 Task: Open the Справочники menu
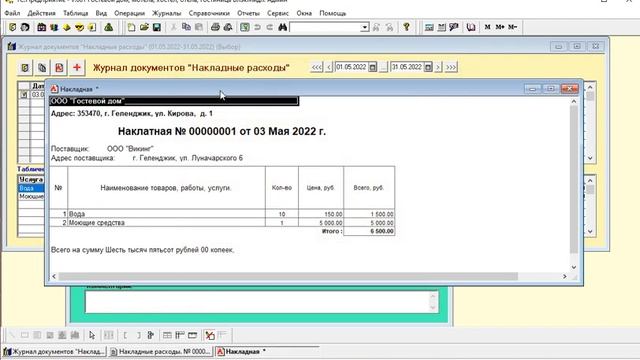[x=209, y=13]
